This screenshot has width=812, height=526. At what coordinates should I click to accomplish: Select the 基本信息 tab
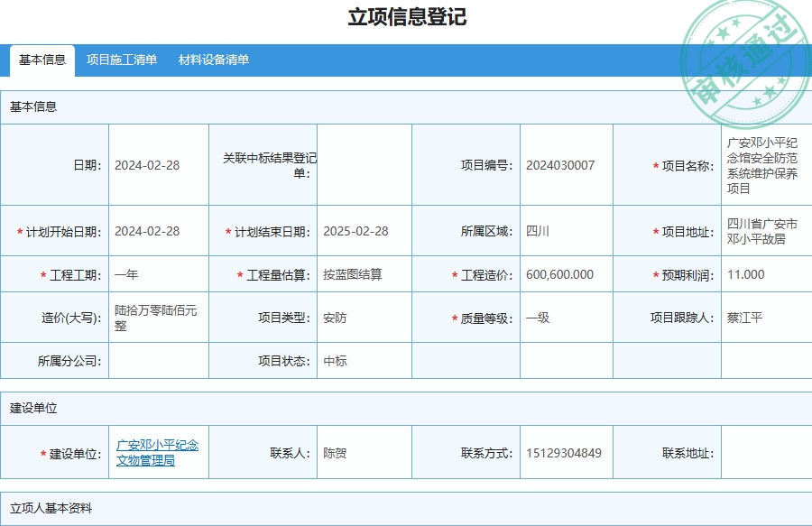41,60
